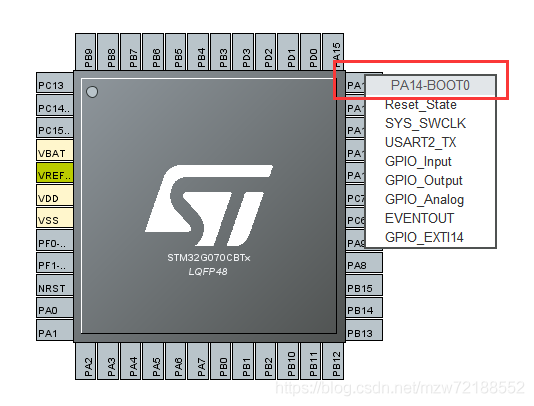
Task: Select pin PB6
Action: 153,52
